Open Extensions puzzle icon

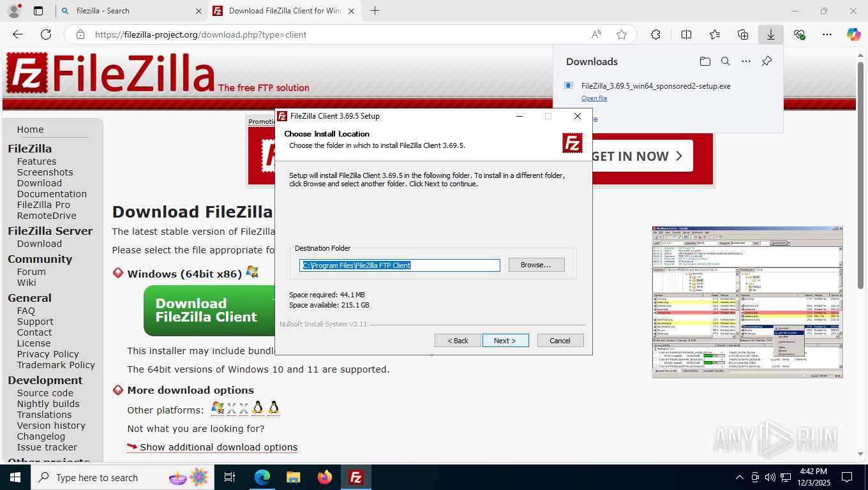point(655,34)
